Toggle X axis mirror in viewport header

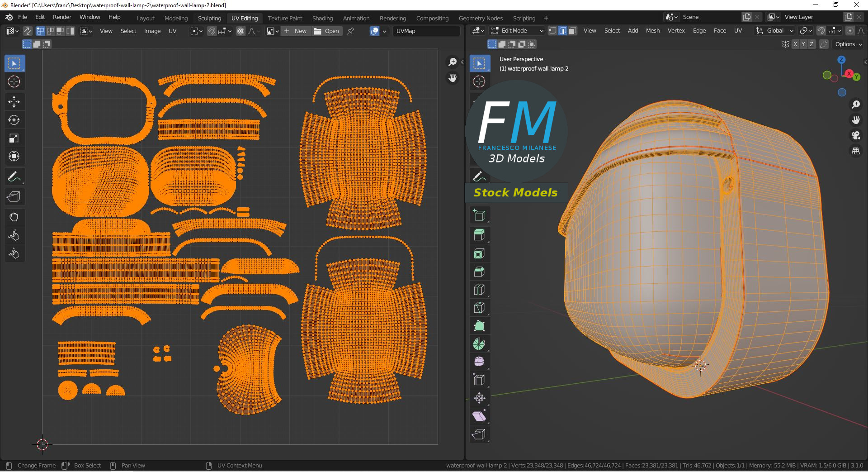pyautogui.click(x=795, y=44)
